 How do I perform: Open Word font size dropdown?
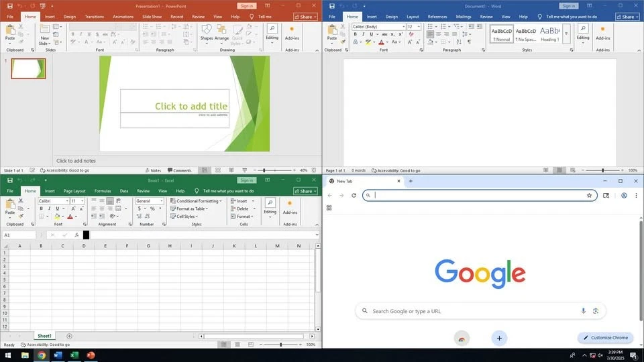(x=419, y=27)
